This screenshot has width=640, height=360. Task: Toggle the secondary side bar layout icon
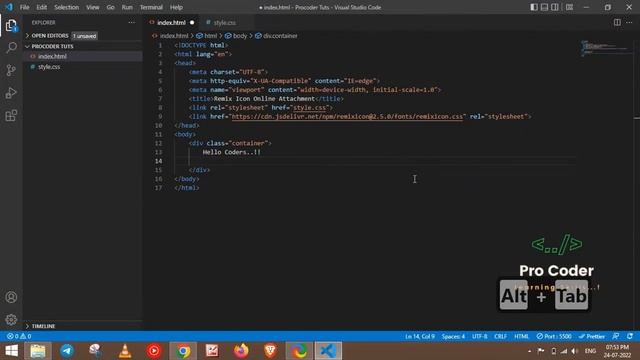coord(555,7)
